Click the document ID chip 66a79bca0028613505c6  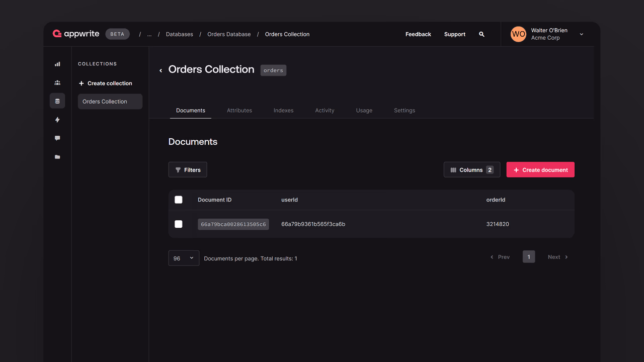[x=233, y=224]
